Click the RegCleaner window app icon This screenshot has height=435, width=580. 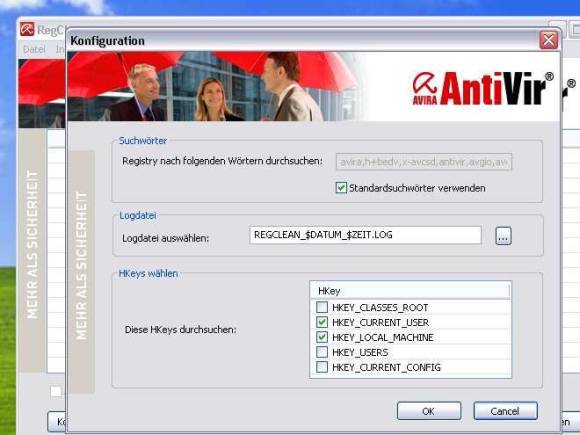27,29
